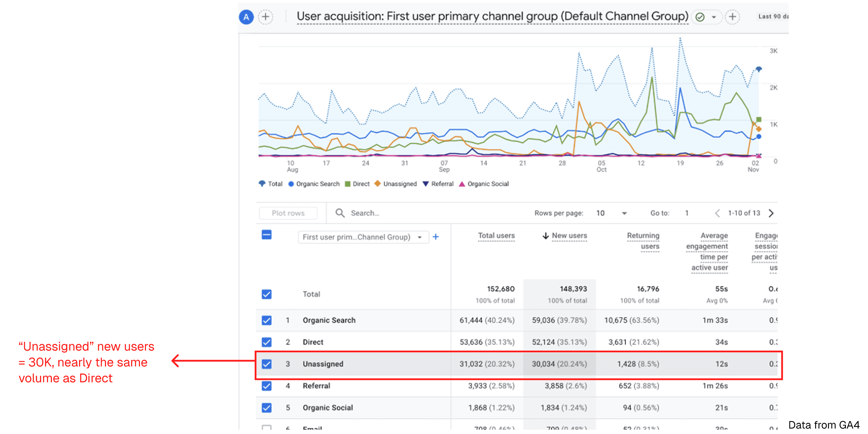Toggle the select-all rows header checkbox
868x434 pixels.
[266, 235]
